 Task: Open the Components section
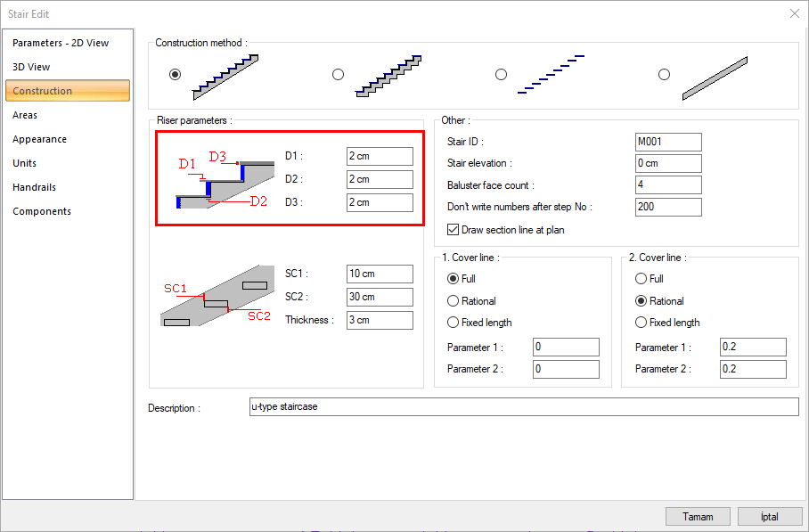coord(42,211)
